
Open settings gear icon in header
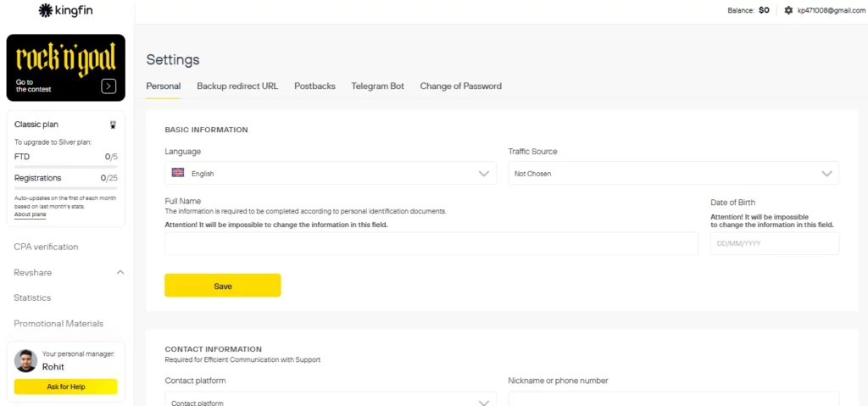(788, 10)
